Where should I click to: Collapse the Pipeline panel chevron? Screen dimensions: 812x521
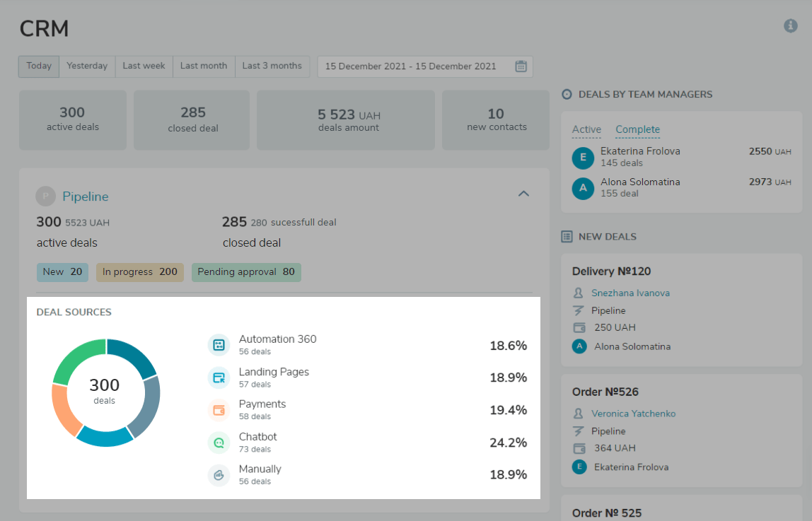click(523, 193)
